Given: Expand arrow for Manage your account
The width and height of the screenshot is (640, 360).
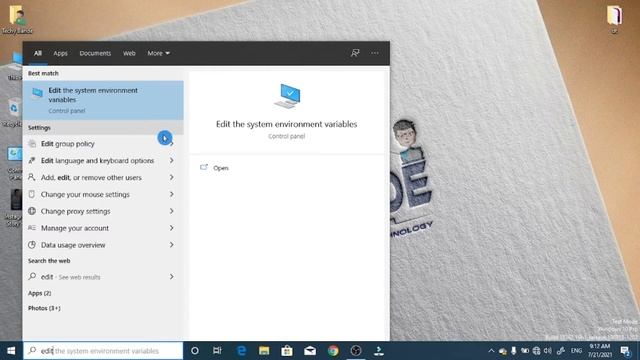Looking at the screenshot, I should [172, 228].
